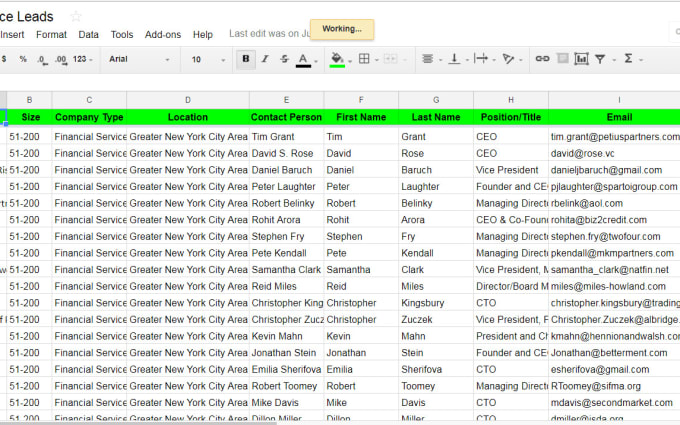Expand borders dropdown arrow

click(376, 60)
